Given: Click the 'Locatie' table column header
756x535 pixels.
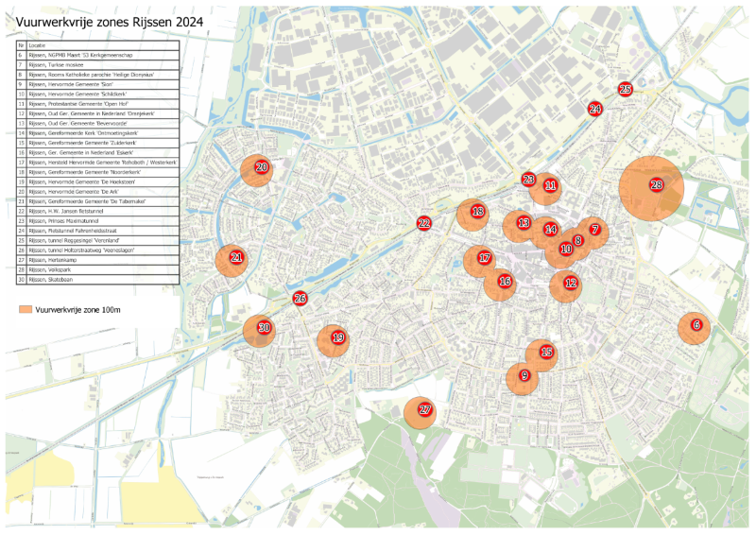Looking at the screenshot, I should [x=39, y=44].
